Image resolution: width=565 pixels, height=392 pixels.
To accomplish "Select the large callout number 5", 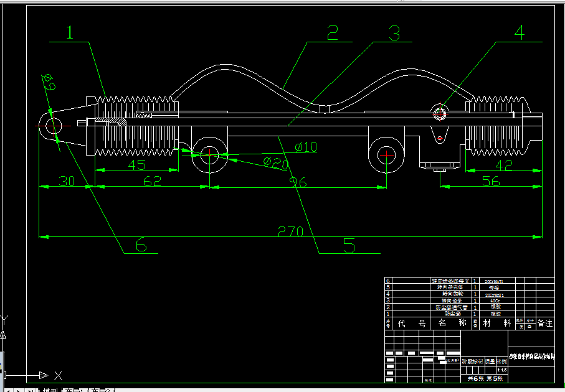I will (349, 246).
